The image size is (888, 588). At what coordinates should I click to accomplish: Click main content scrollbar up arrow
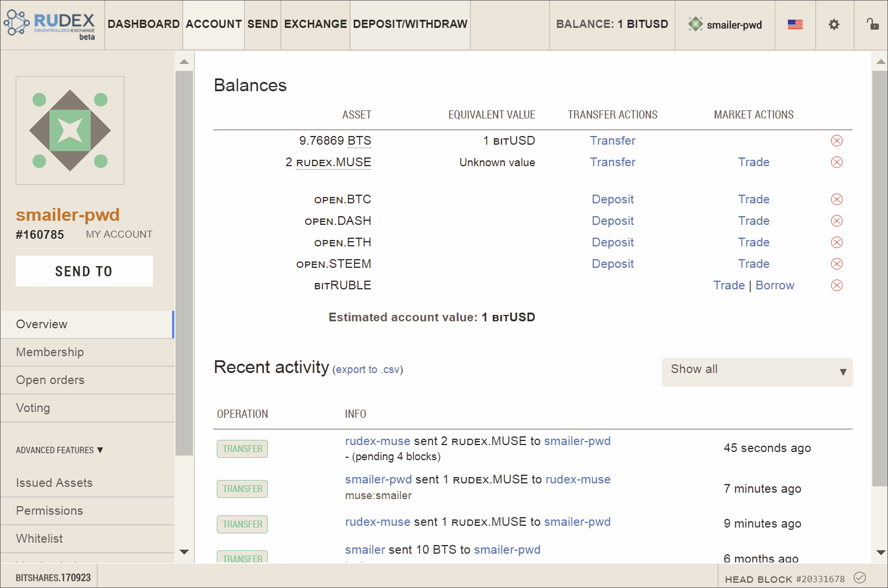point(880,62)
